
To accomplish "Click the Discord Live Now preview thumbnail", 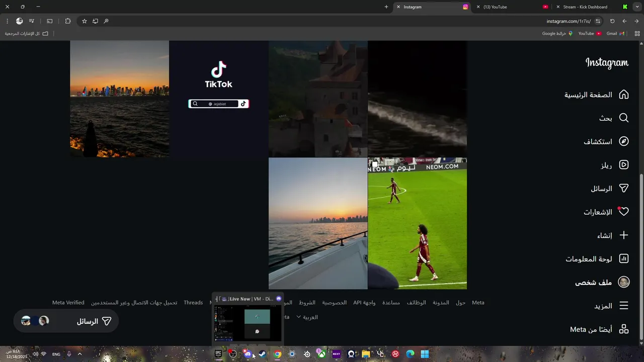I will (248, 324).
